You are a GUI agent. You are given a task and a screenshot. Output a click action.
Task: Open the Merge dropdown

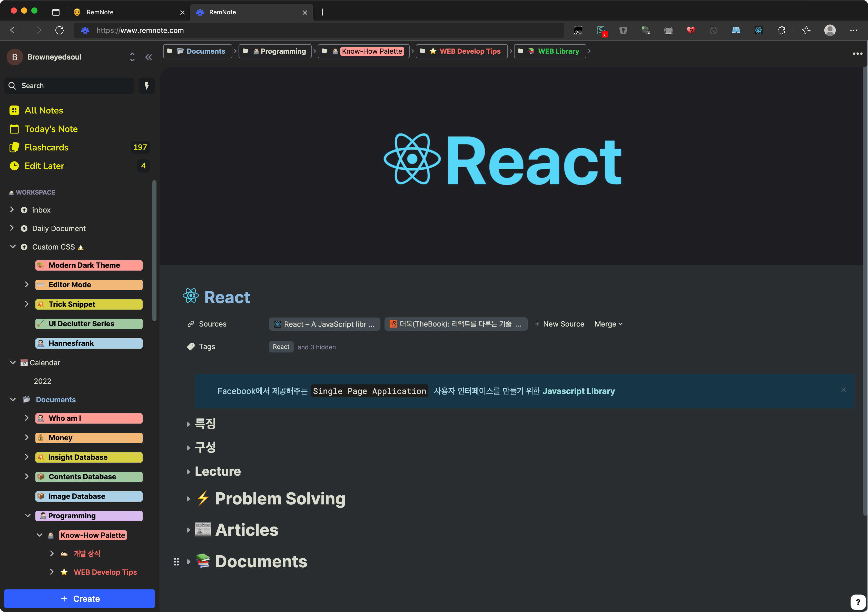pyautogui.click(x=608, y=324)
